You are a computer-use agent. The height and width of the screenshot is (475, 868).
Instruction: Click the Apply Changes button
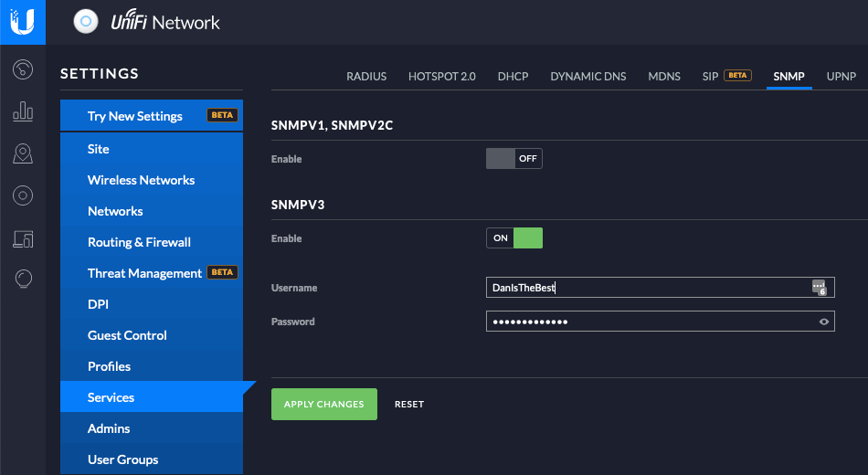click(323, 404)
